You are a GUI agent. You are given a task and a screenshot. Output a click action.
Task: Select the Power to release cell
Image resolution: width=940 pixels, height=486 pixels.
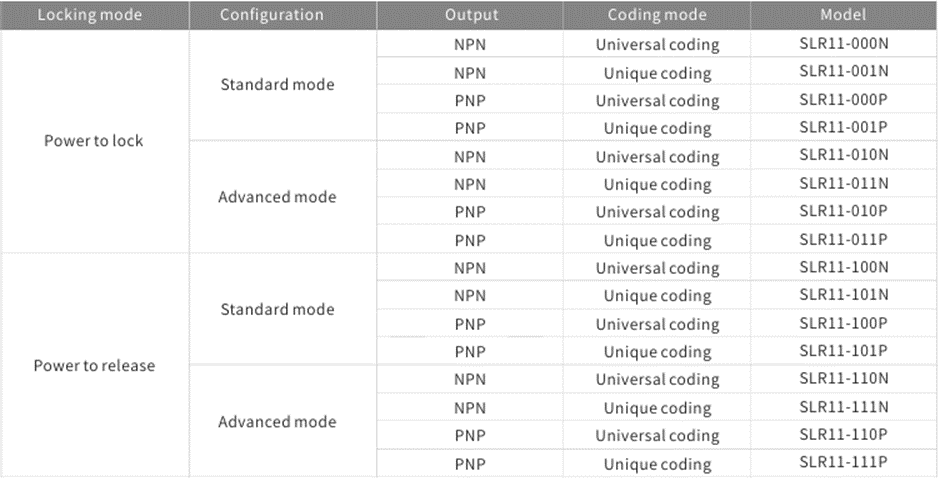tap(94, 365)
